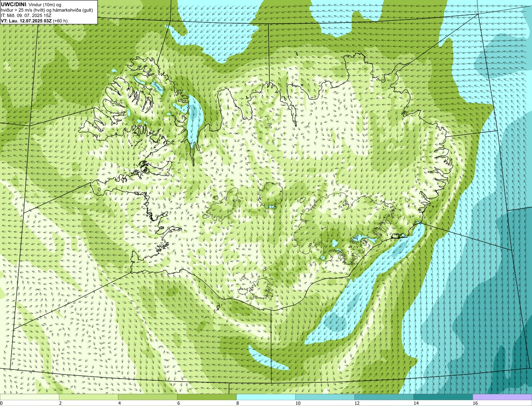Click the legend scale label "4"
The width and height of the screenshot is (532, 406).
119,403
